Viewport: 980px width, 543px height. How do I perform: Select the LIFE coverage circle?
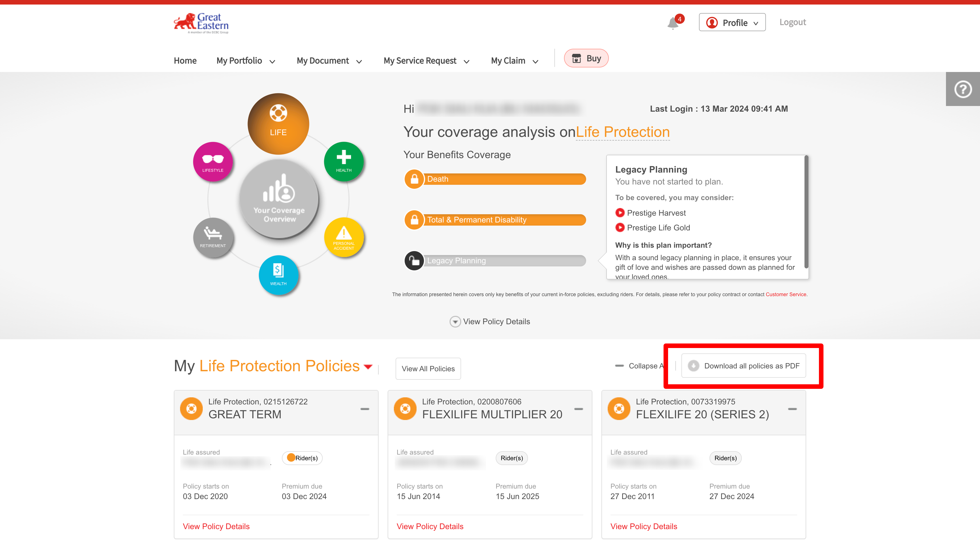click(x=278, y=124)
